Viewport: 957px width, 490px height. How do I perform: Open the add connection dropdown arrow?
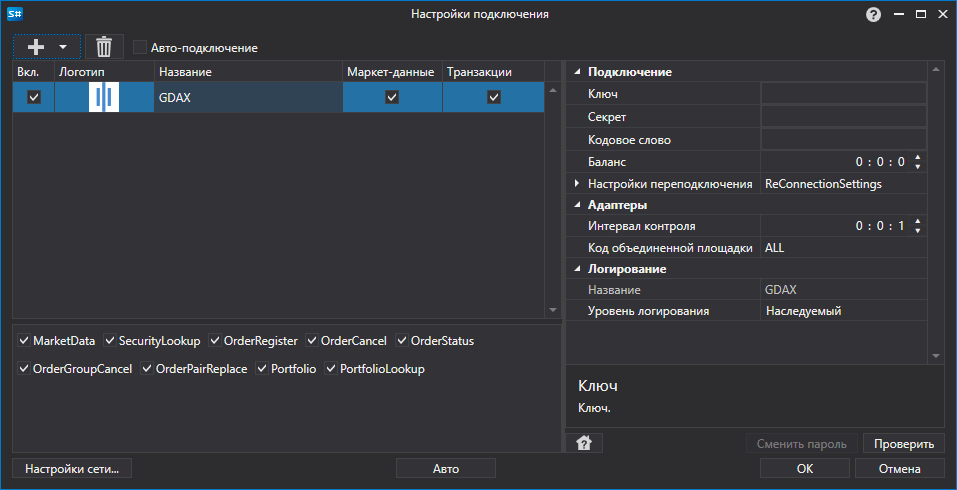click(62, 47)
